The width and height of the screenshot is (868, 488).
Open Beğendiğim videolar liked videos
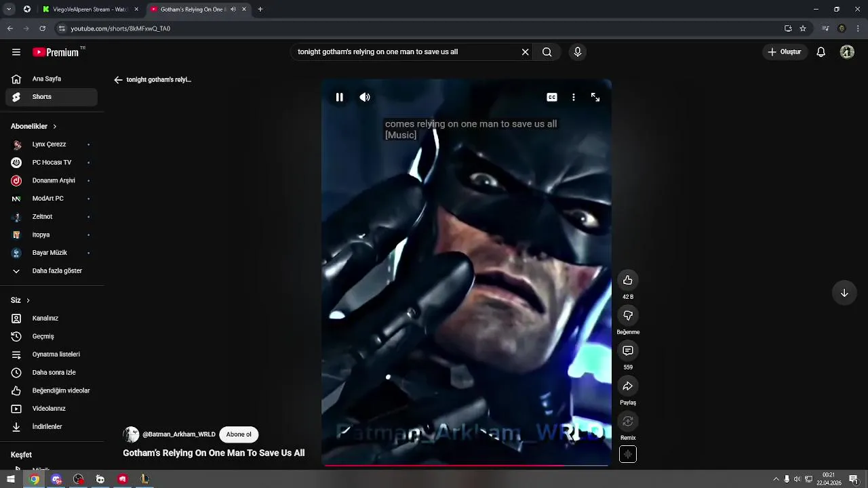pos(52,390)
